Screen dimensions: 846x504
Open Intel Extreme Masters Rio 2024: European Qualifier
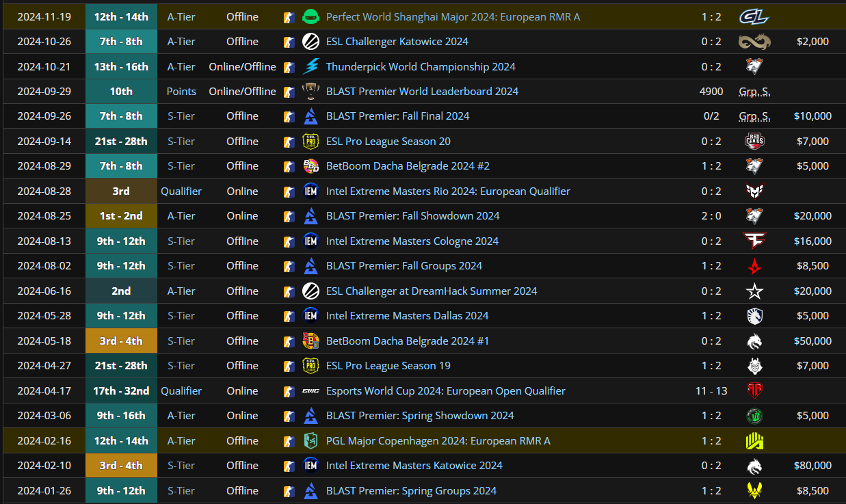click(x=448, y=191)
